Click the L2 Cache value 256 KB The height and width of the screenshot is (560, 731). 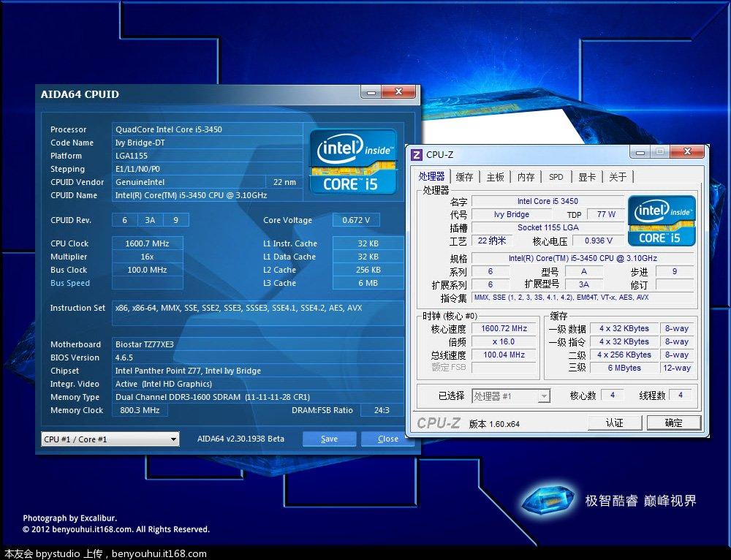tap(368, 270)
